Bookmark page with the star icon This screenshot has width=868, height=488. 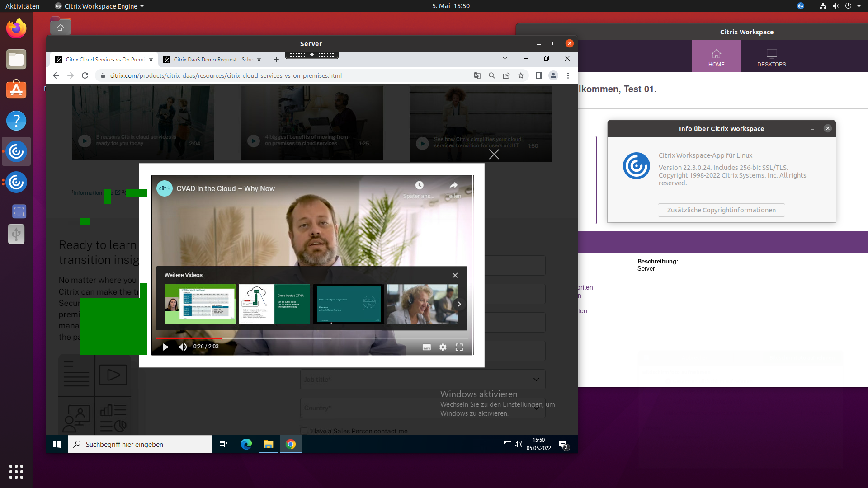[x=521, y=75]
